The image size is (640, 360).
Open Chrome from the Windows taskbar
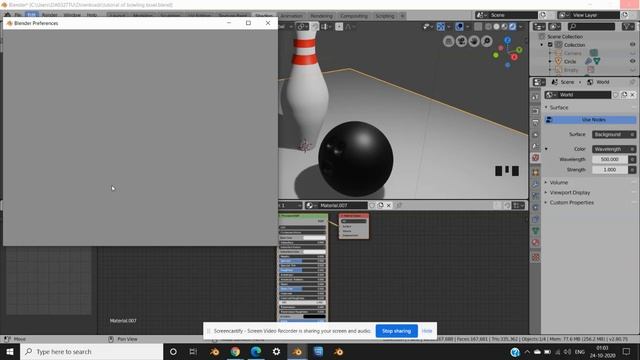coord(235,351)
